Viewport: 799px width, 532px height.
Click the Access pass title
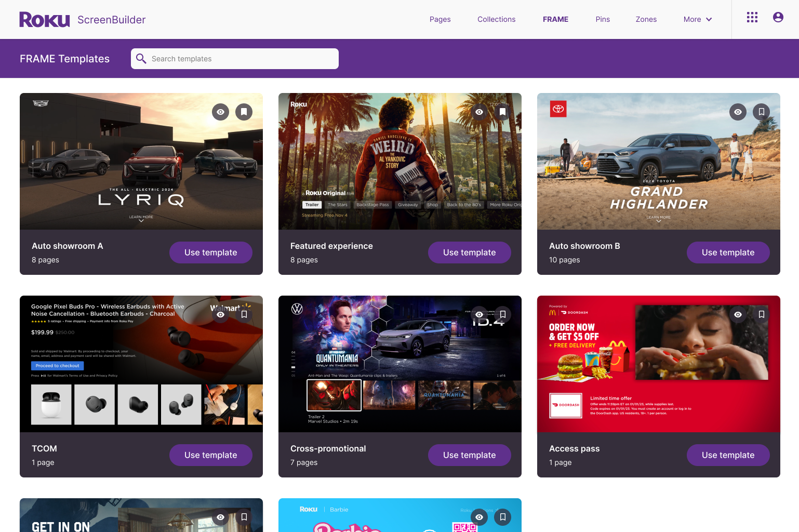(x=575, y=448)
